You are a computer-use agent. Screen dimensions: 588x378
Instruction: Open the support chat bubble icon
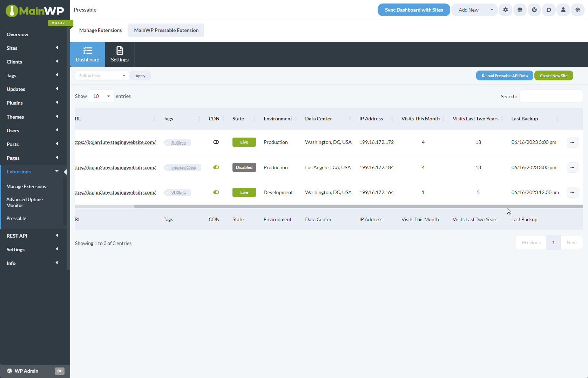[549, 10]
